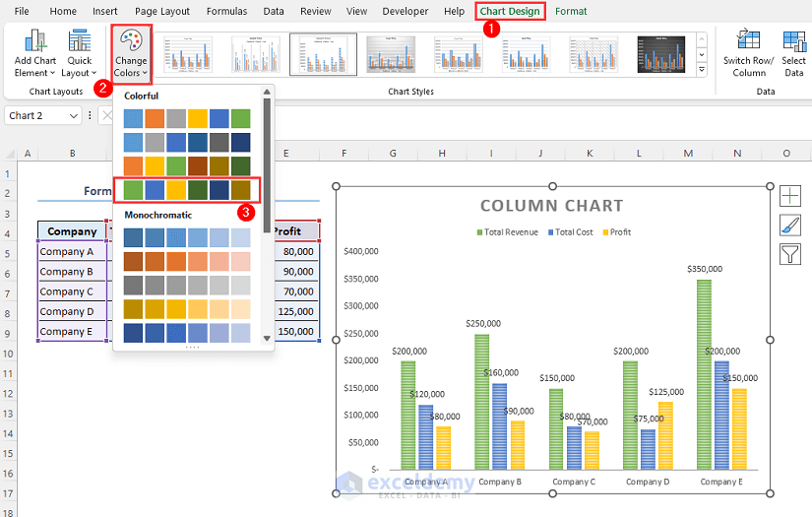This screenshot has height=517, width=812.
Task: Apply the second chart style thumbnail
Action: point(256,54)
